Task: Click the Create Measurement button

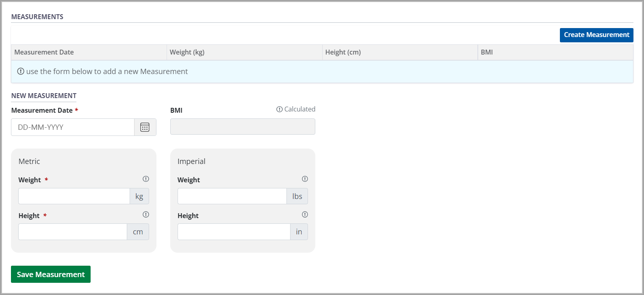Action: coord(596,35)
